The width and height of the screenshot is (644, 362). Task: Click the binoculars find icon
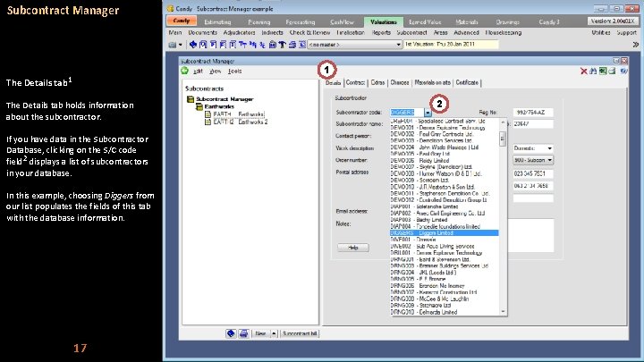[593, 71]
